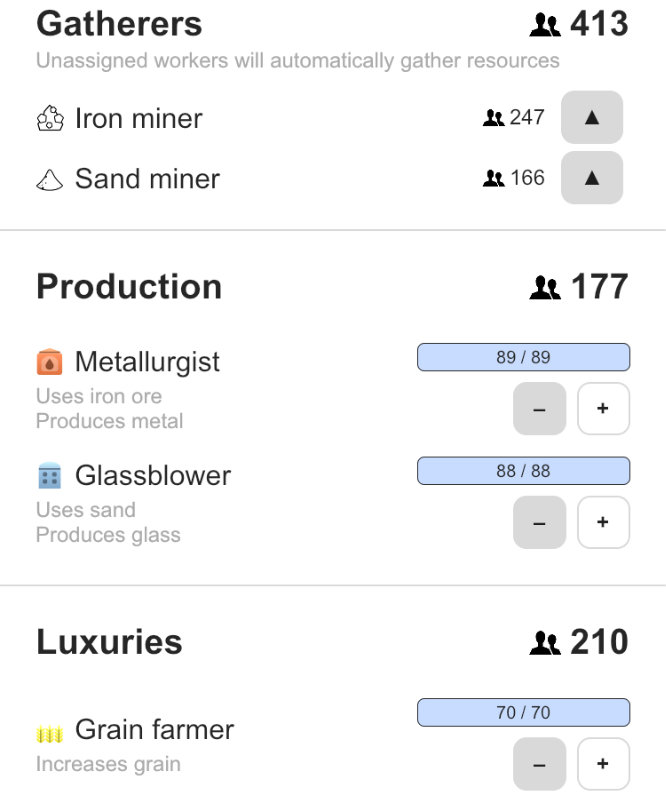This screenshot has width=666, height=800.
Task: Remove one Metallurgist worker with minus
Action: point(539,409)
